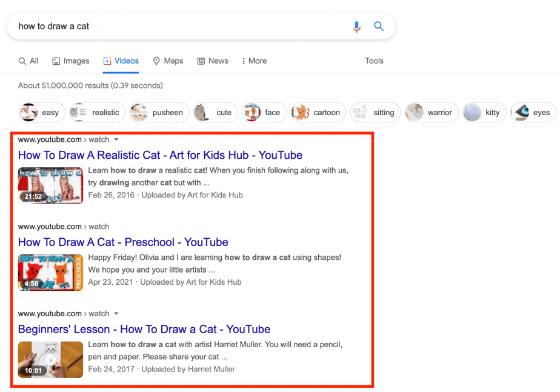Viewport: 560px width, 392px height.
Task: Expand the dropdown arrow beside the first youtube.com URL
Action: click(116, 139)
